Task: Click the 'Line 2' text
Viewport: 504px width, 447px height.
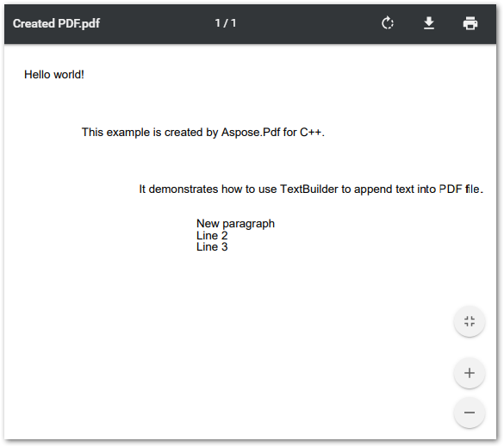Action: [x=212, y=235]
